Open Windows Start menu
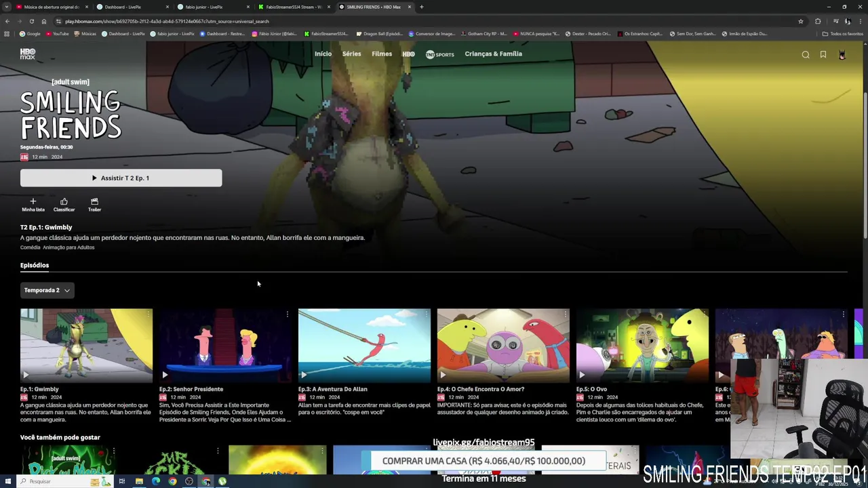Viewport: 868px width, 488px height. [7, 481]
